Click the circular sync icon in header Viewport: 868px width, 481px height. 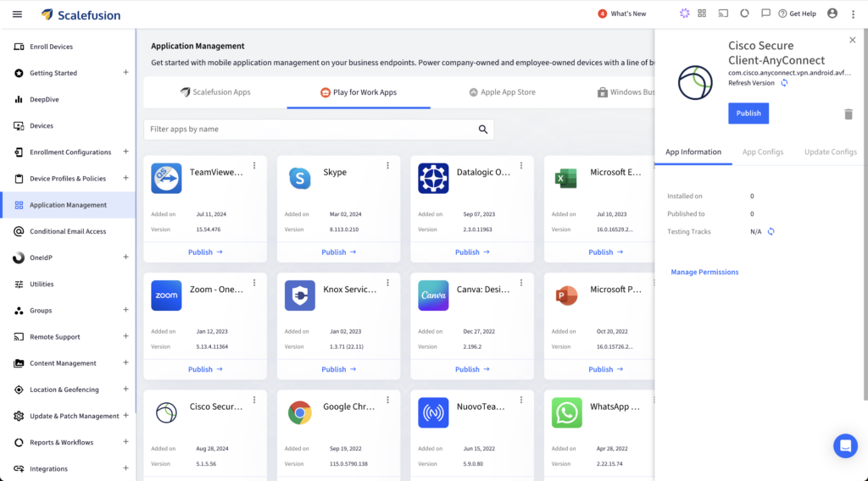pos(744,14)
